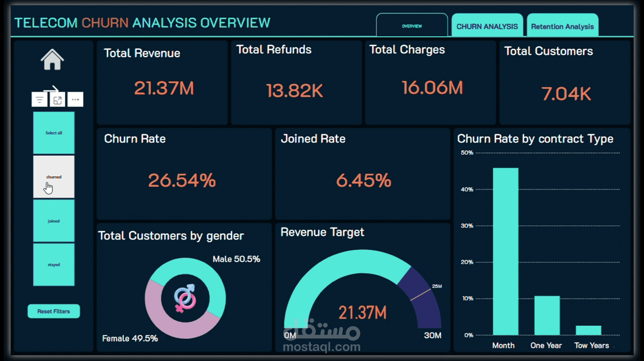Click the 'Month' axis label
This screenshot has width=644, height=361.
pyautogui.click(x=503, y=346)
